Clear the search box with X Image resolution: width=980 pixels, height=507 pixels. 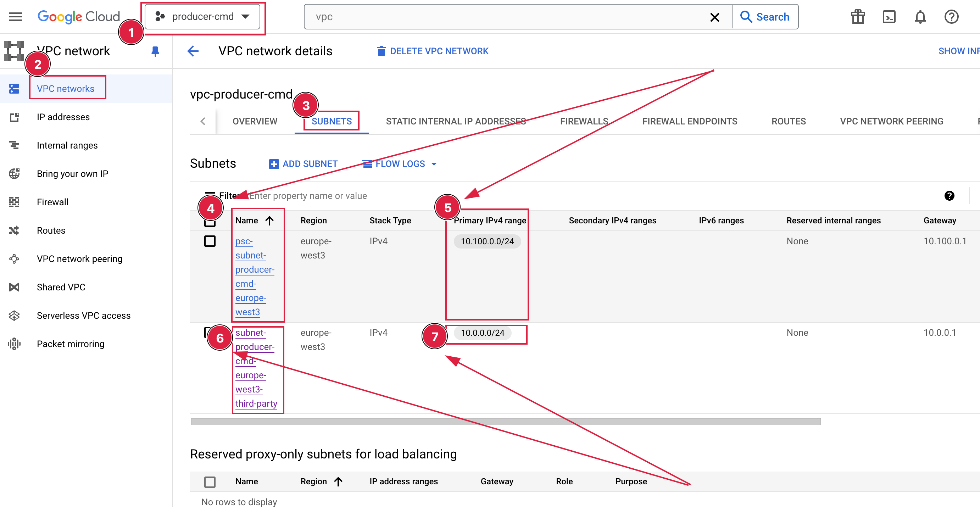pos(714,17)
